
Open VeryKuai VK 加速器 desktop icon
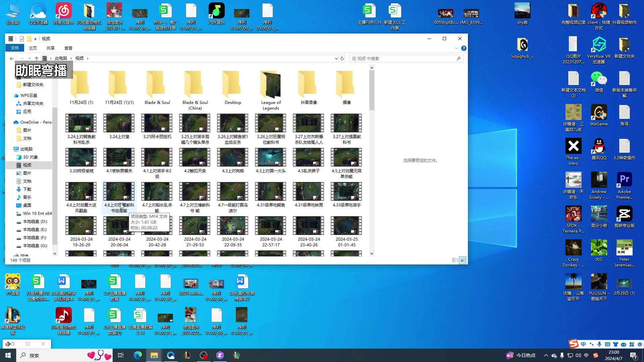click(599, 50)
